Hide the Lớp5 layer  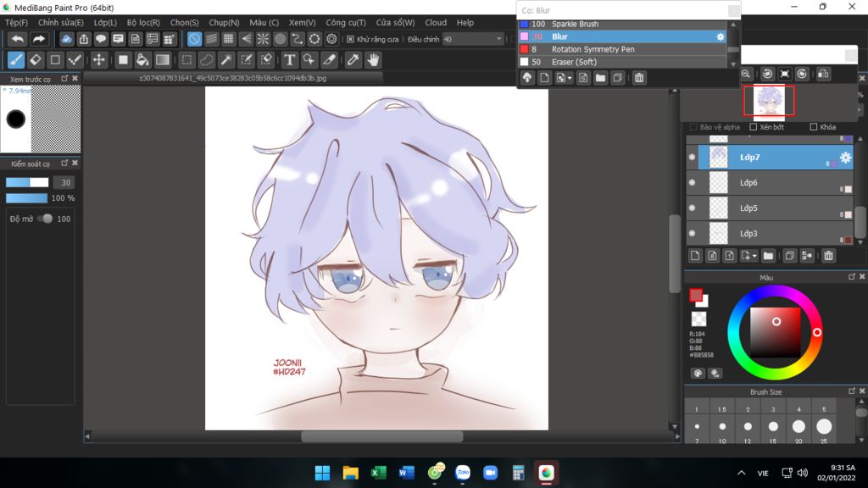[692, 208]
